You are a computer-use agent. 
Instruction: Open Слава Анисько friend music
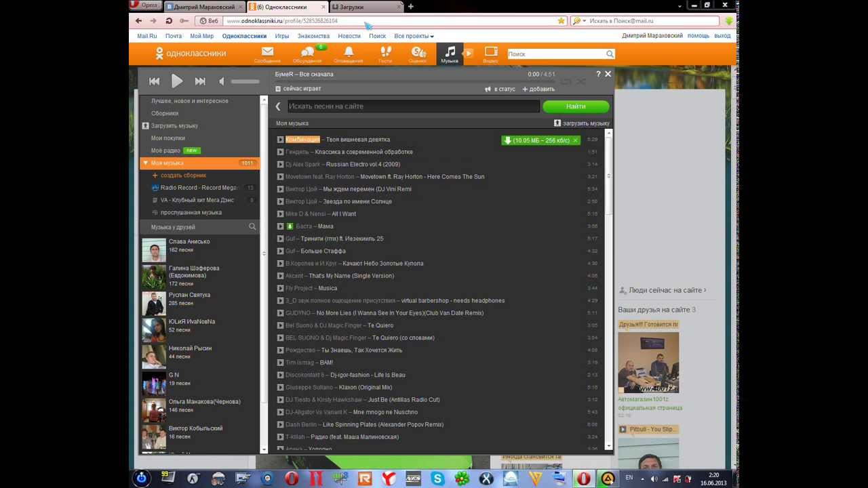point(189,242)
